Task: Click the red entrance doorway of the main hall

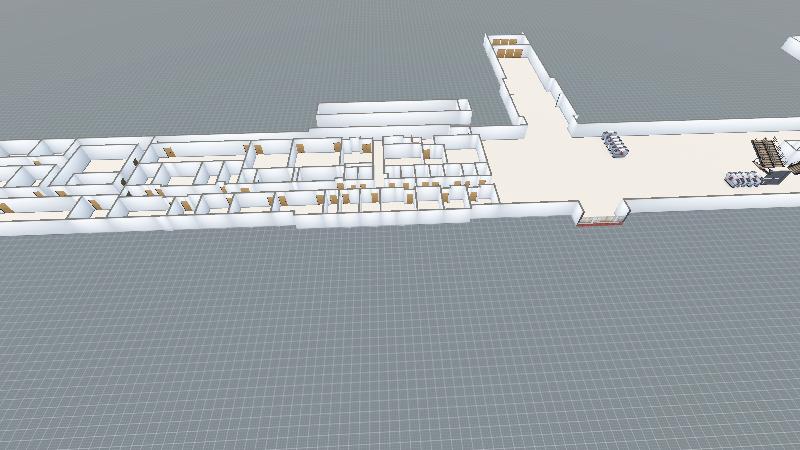Action: coord(603,221)
